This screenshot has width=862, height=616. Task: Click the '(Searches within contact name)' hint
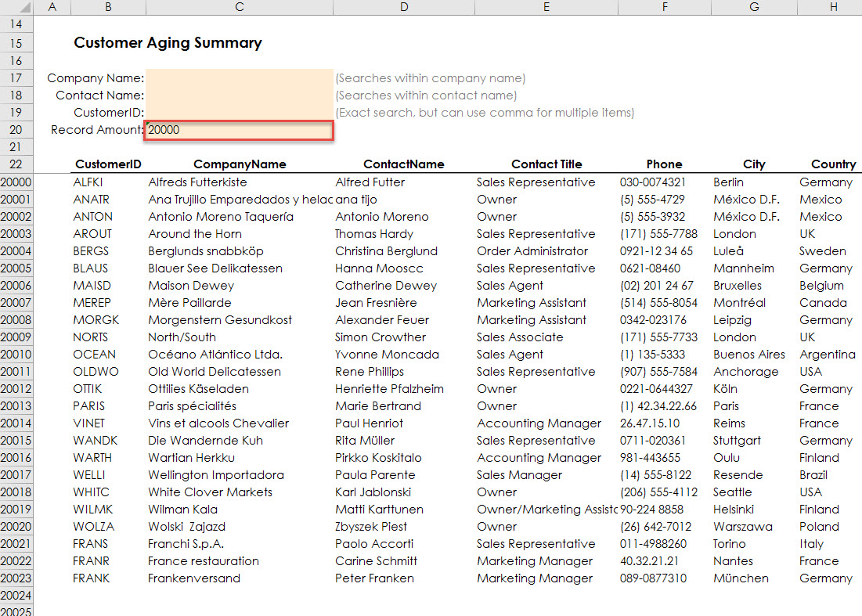(426, 95)
